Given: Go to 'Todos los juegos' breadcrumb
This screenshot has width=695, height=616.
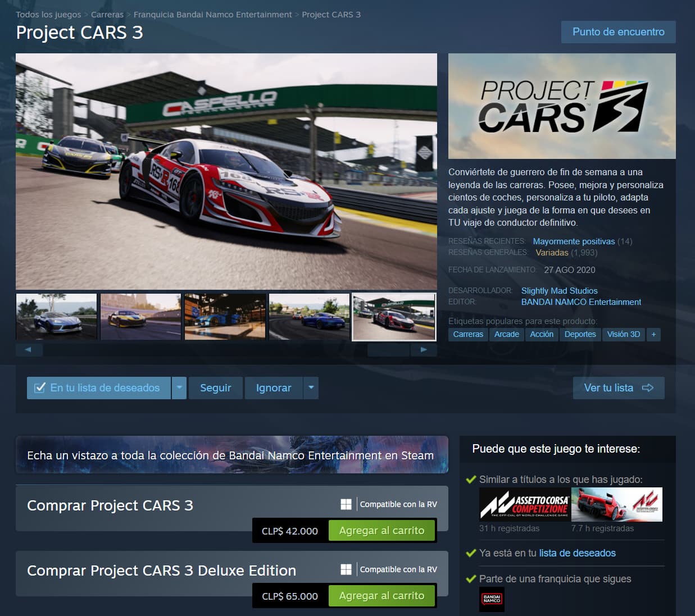Looking at the screenshot, I should (x=48, y=15).
